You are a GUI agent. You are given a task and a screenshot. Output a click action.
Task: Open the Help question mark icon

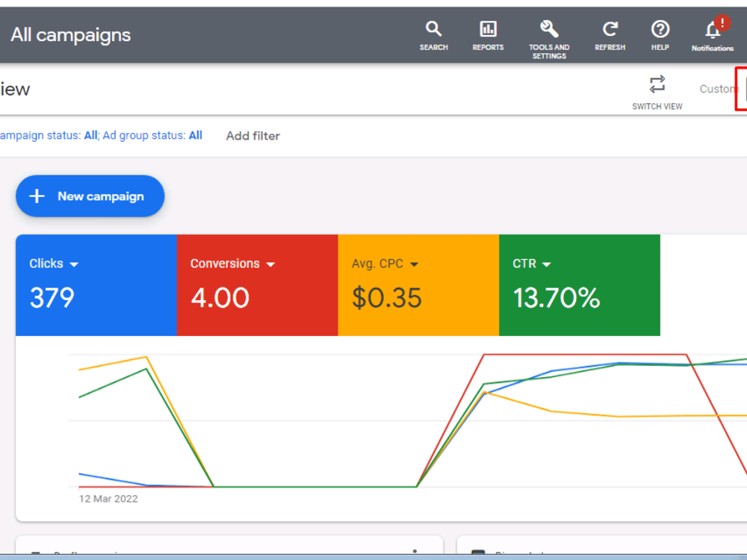(660, 36)
